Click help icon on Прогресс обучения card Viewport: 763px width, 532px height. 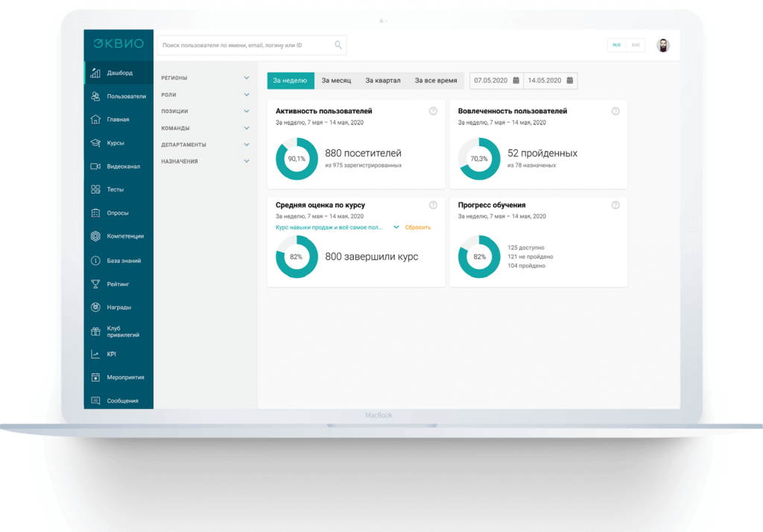click(x=615, y=205)
